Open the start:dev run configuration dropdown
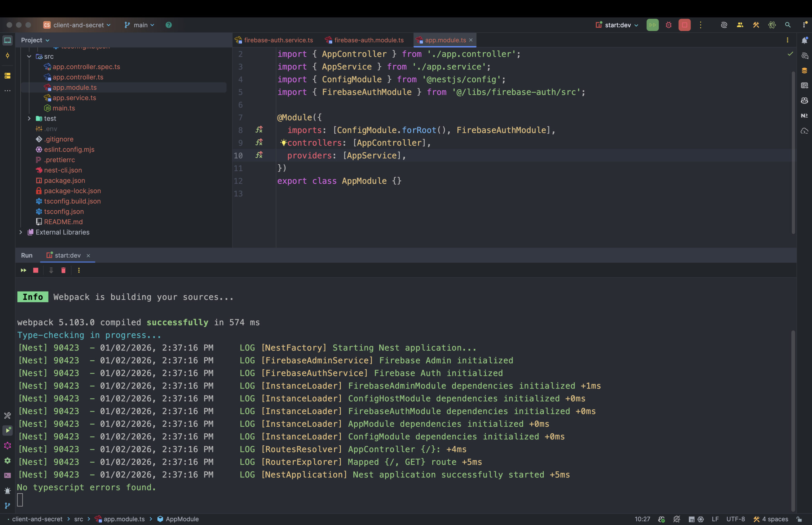This screenshot has width=812, height=525. (x=617, y=25)
